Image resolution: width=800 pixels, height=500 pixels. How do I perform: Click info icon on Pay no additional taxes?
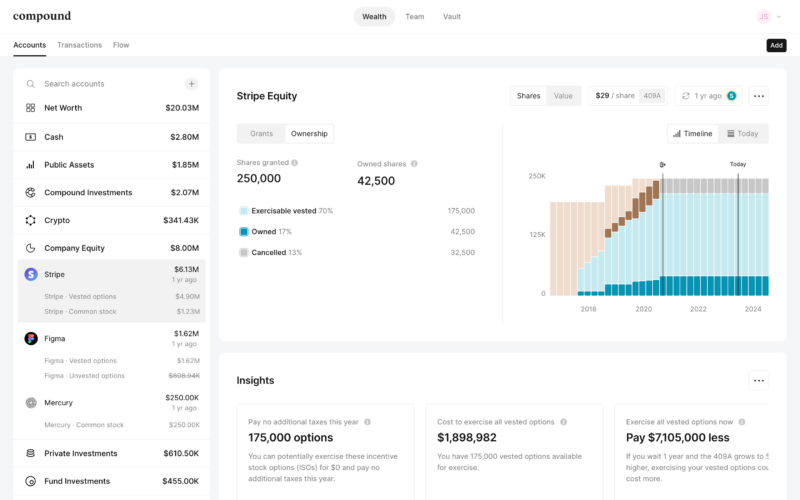tap(367, 422)
